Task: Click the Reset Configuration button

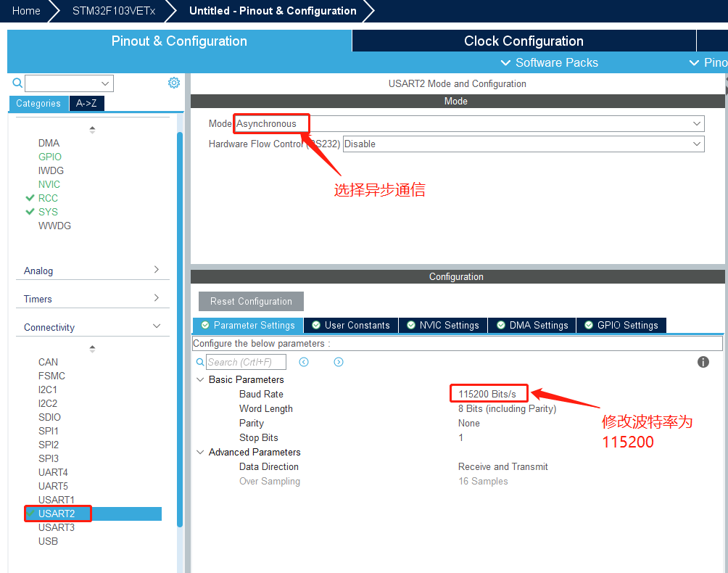Action: click(251, 301)
